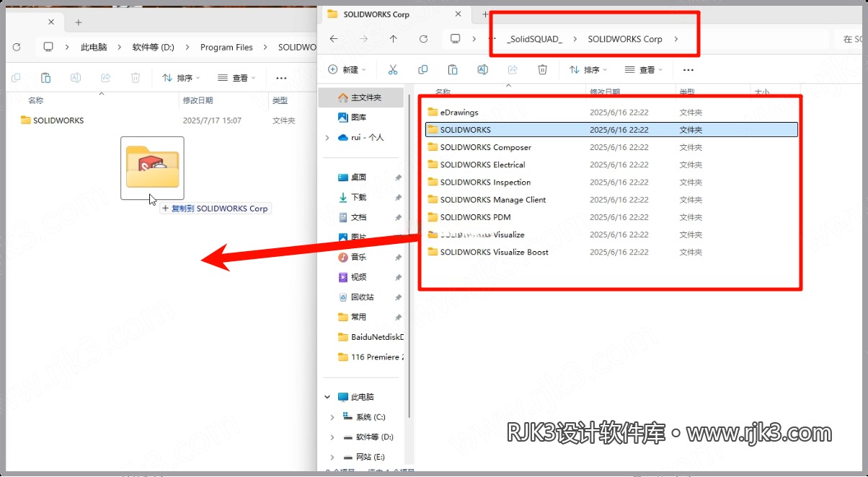This screenshot has width=868, height=477.
Task: Click 软件等 (D:) breadcrumb in left window
Action: pos(154,47)
